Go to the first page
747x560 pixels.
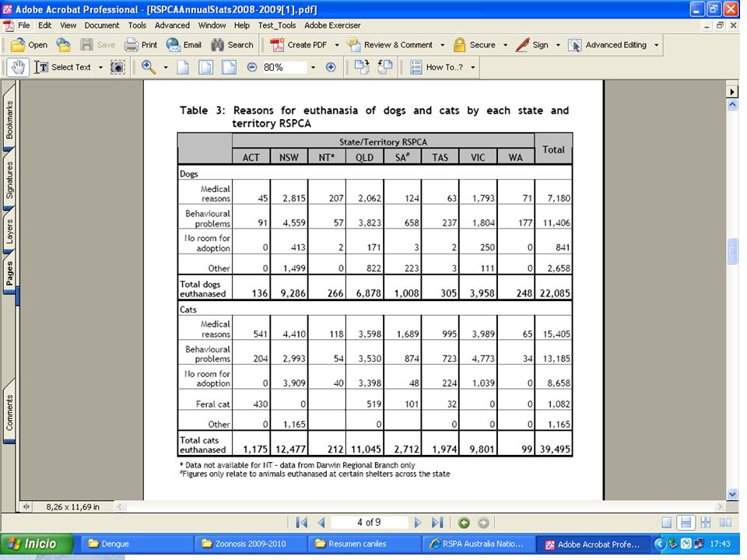(x=302, y=523)
